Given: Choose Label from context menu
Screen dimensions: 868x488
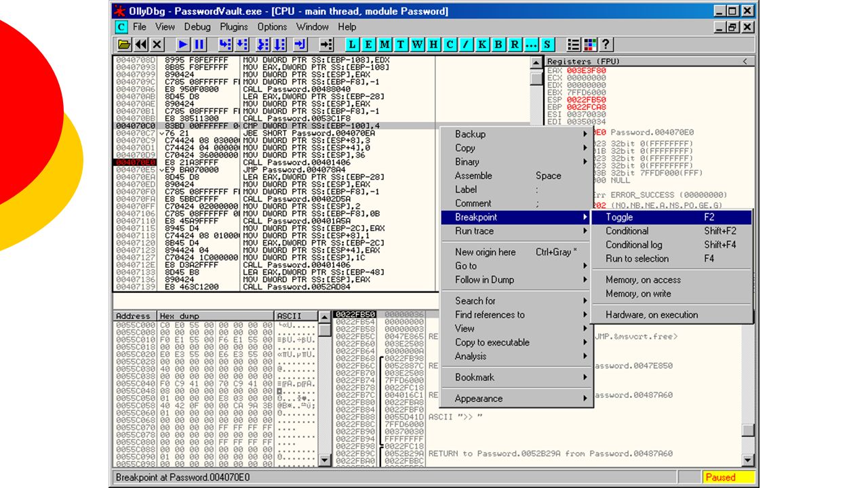Looking at the screenshot, I should 517,190.
